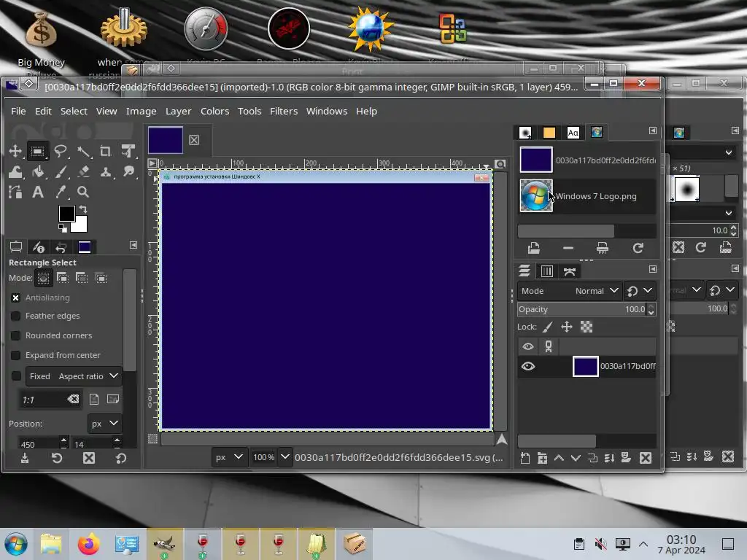The width and height of the screenshot is (747, 560).
Task: Open the Select menu
Action: coord(74,111)
